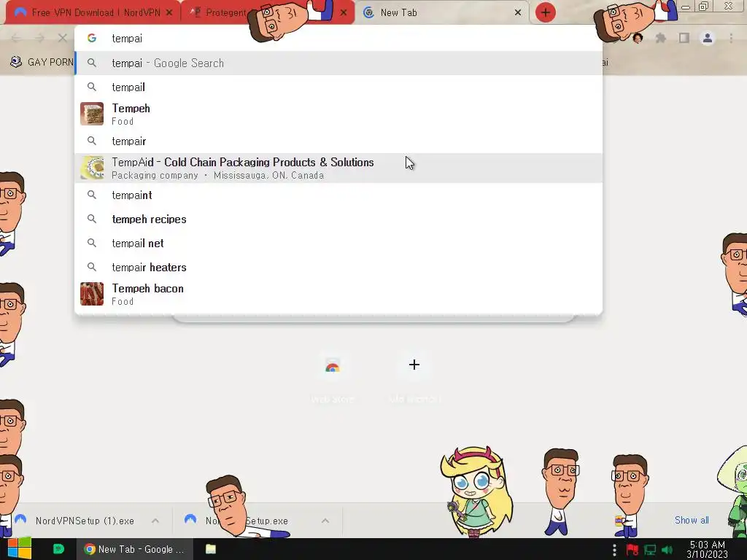Open File Explorer from taskbar
This screenshot has height=560, width=747.
[x=211, y=549]
